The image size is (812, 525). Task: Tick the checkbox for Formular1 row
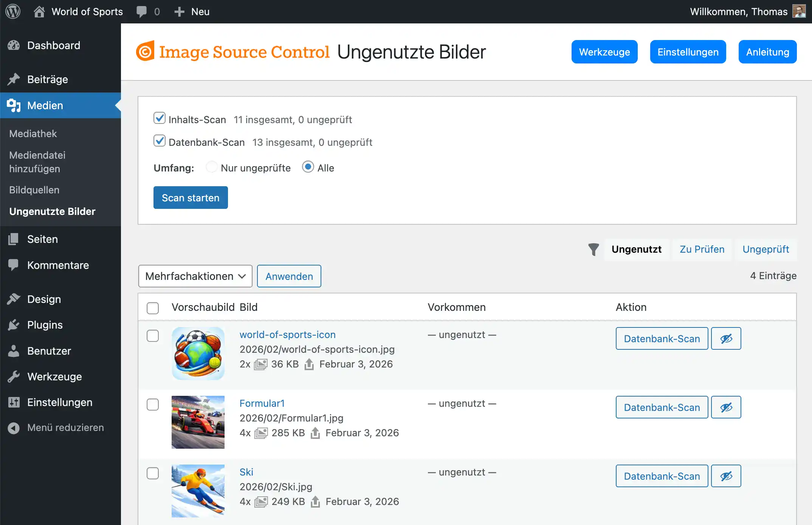(x=153, y=405)
